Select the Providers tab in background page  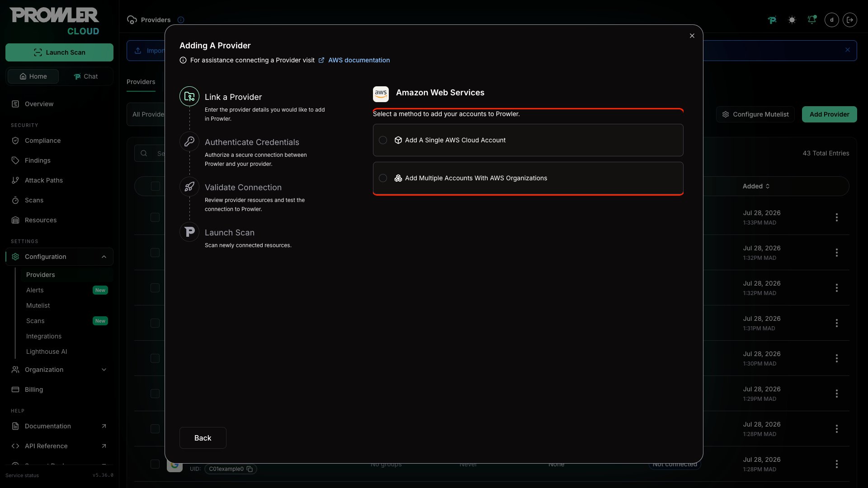(141, 82)
